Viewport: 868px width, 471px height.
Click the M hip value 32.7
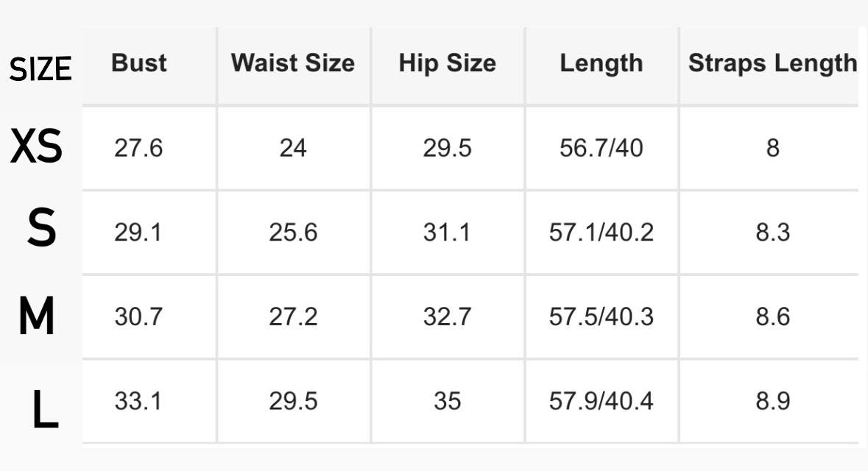tap(448, 316)
